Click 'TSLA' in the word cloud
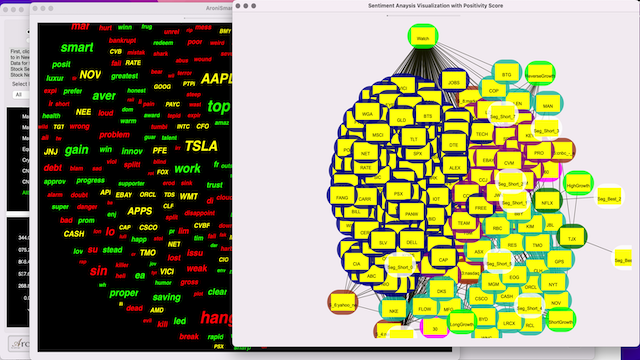Viewport: 640px width, 360px height. (x=201, y=146)
